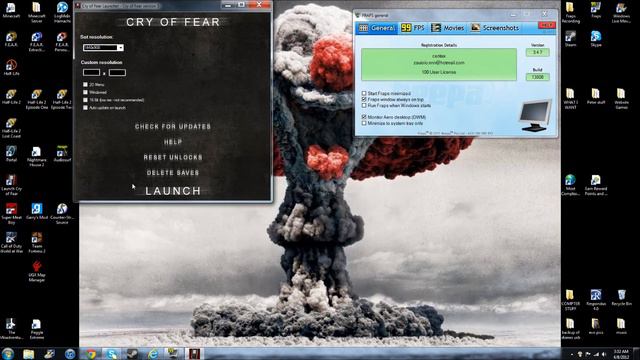Image resolution: width=640 pixels, height=360 pixels.
Task: Select the Half-Life desktop icon
Action: (x=11, y=68)
